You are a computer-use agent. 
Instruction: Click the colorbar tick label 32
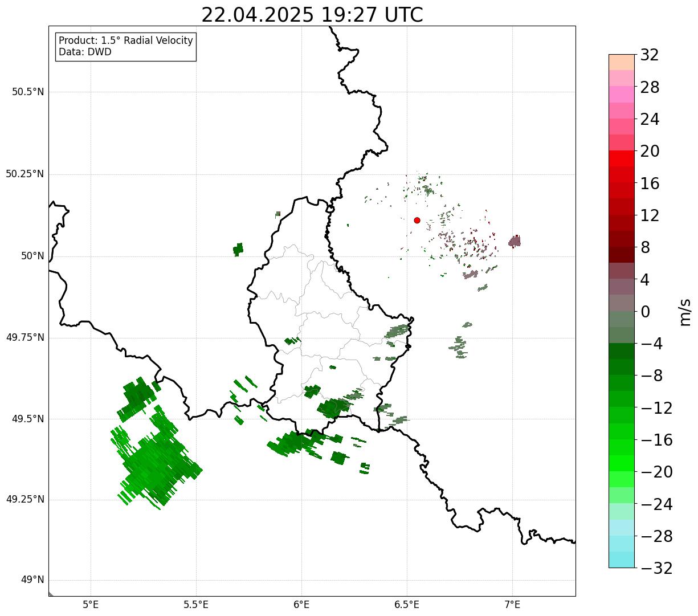(x=650, y=55)
